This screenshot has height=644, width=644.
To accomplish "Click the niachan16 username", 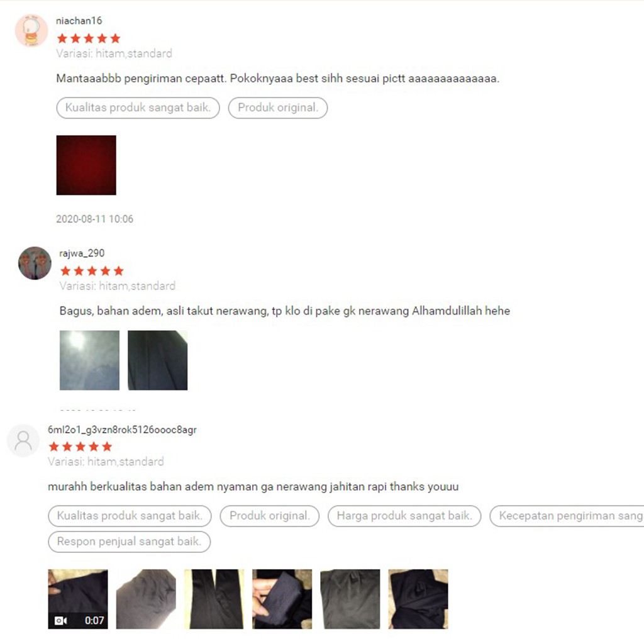I will 79,21.
